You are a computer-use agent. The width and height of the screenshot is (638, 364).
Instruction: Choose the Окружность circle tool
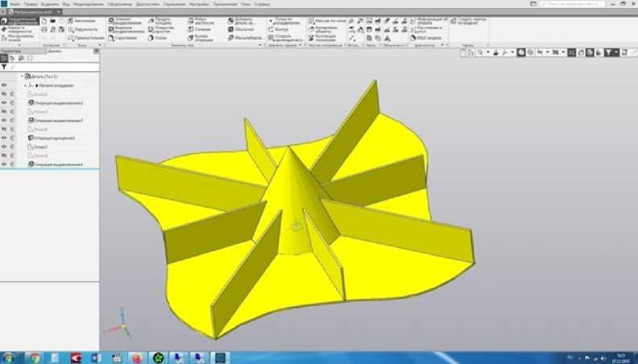click(x=83, y=29)
